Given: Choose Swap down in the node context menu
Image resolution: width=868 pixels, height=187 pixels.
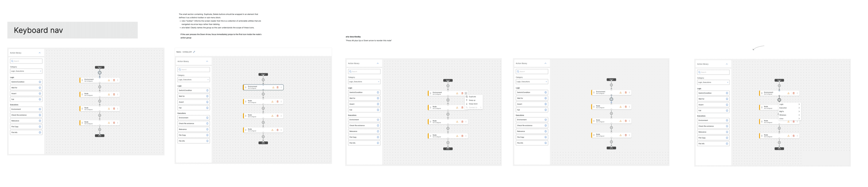Looking at the screenshot, I should (x=474, y=104).
